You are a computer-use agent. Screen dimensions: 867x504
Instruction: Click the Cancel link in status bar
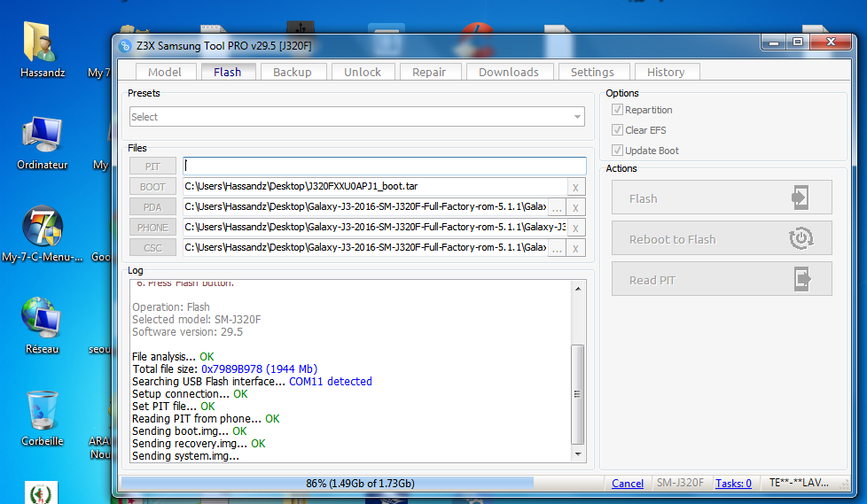[627, 484]
